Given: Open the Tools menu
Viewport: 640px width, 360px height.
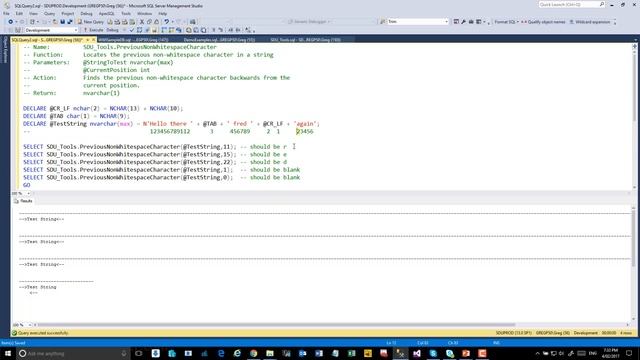Looking at the screenshot, I should (126, 13).
